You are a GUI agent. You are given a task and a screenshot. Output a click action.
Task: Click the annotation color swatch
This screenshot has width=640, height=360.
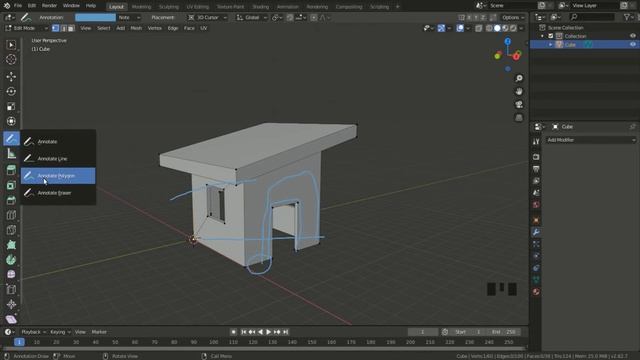[95, 18]
